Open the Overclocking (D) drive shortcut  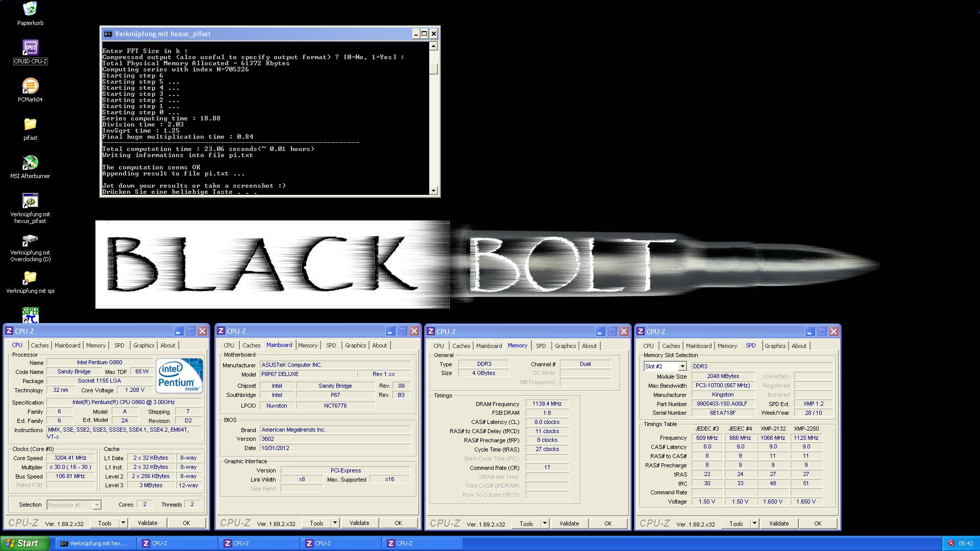tap(30, 239)
